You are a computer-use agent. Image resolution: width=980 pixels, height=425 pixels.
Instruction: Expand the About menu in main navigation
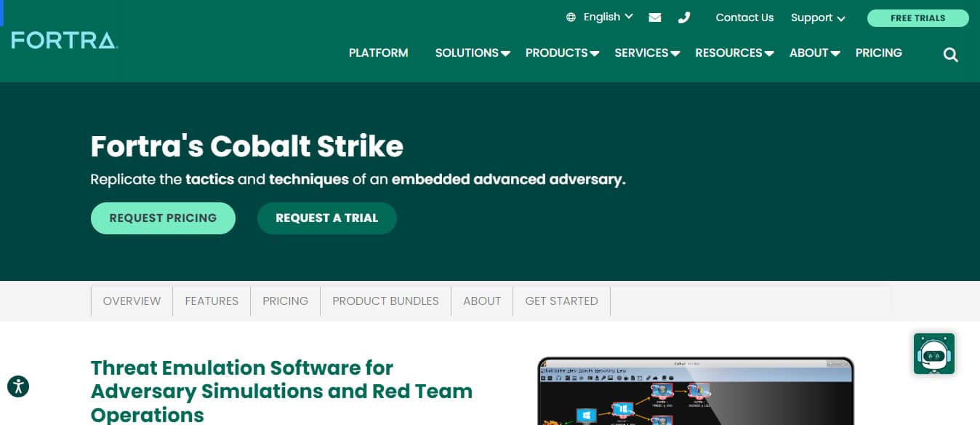815,52
